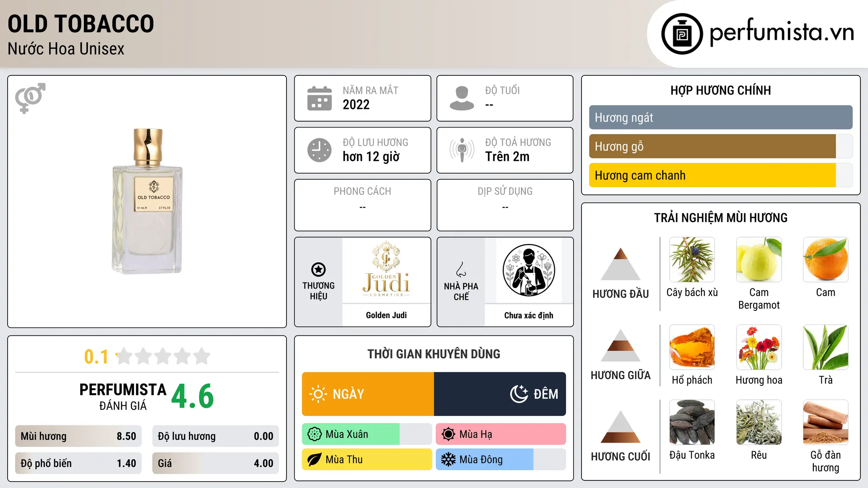
Task: Click the Mùa Xuân season bar
Action: [x=367, y=434]
